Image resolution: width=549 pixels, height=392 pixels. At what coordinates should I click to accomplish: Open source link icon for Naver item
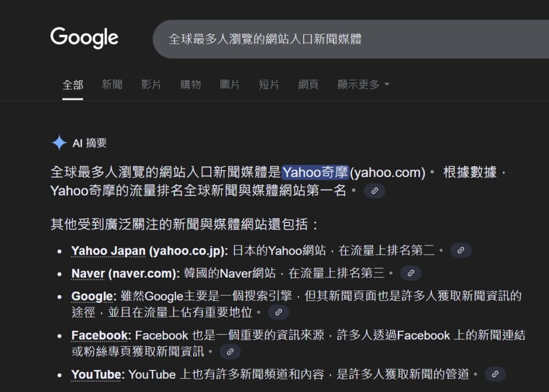(411, 273)
